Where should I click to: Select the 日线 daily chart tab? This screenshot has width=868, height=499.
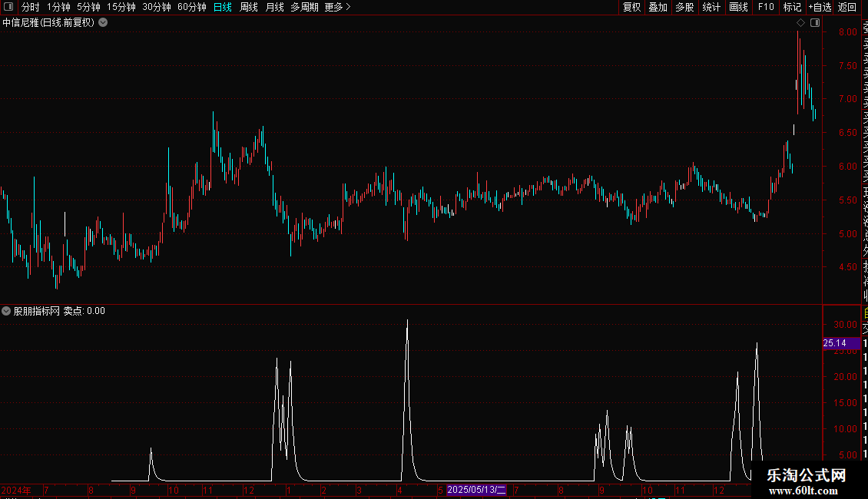(223, 7)
